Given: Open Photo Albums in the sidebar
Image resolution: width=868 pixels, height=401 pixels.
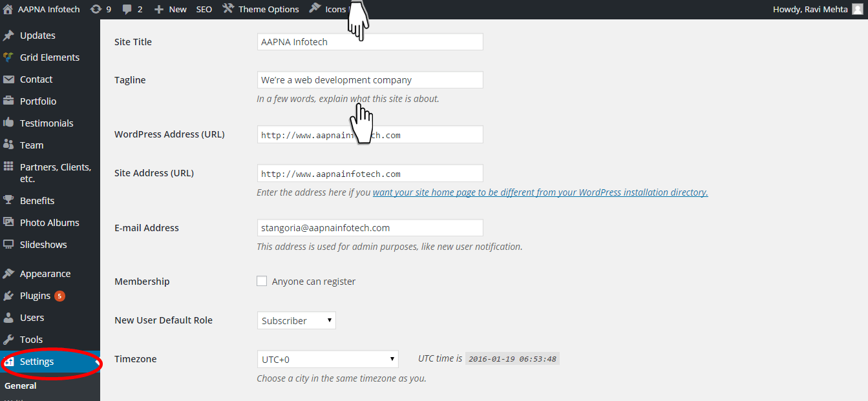Looking at the screenshot, I should (50, 223).
